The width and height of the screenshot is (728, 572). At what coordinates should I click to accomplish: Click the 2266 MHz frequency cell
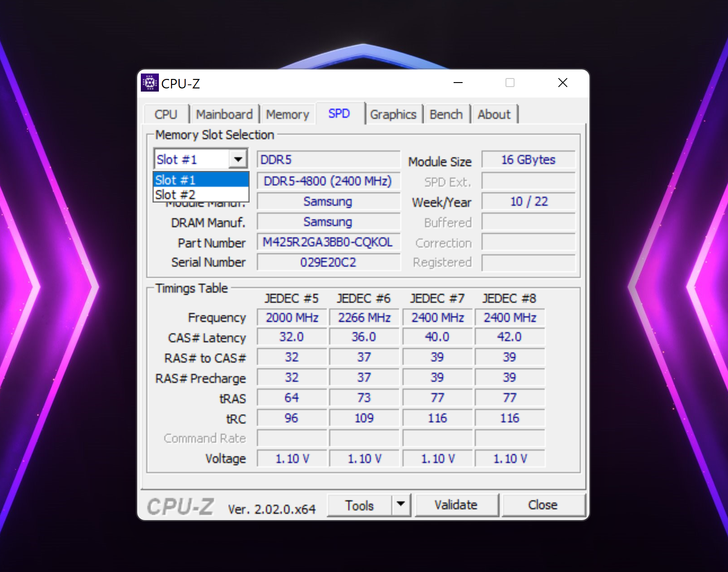[364, 318]
